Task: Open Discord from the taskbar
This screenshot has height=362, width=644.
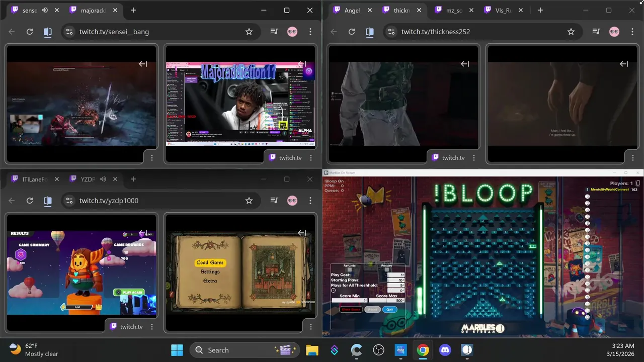Action: [x=445, y=350]
